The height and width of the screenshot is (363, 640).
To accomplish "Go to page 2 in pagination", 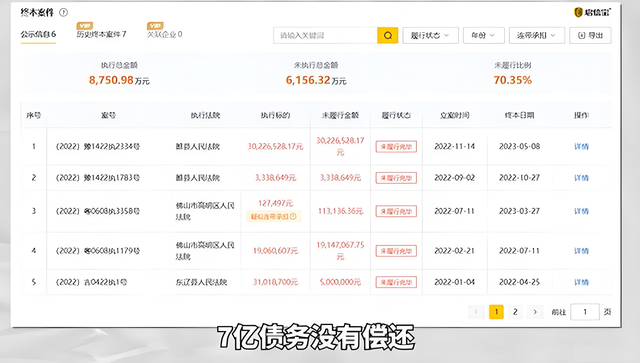I will click(x=515, y=312).
